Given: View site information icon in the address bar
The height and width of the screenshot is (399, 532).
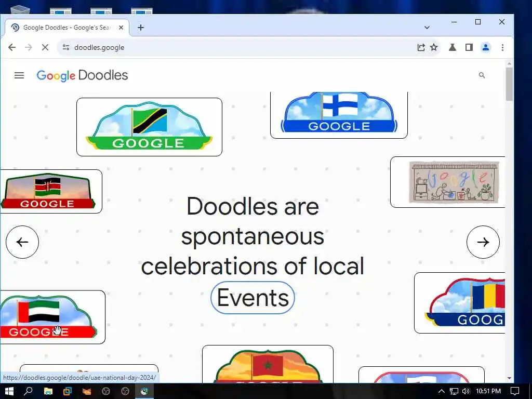Looking at the screenshot, I should click(66, 47).
